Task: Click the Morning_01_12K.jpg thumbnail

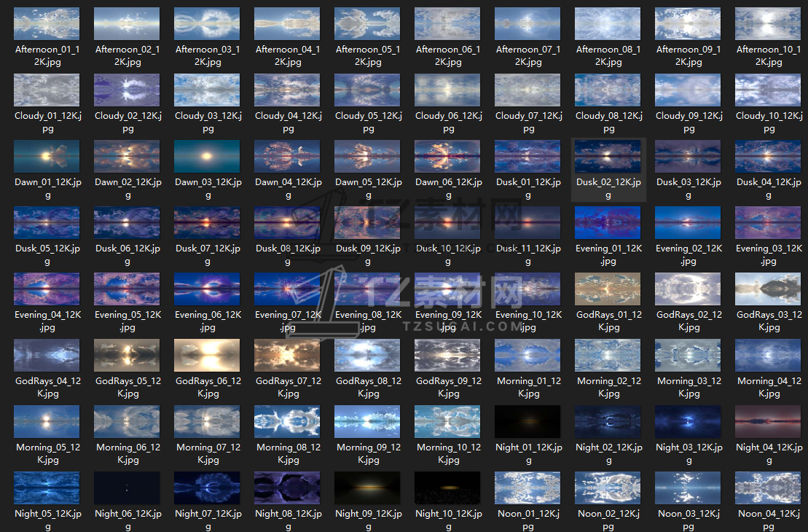Action: pos(527,355)
